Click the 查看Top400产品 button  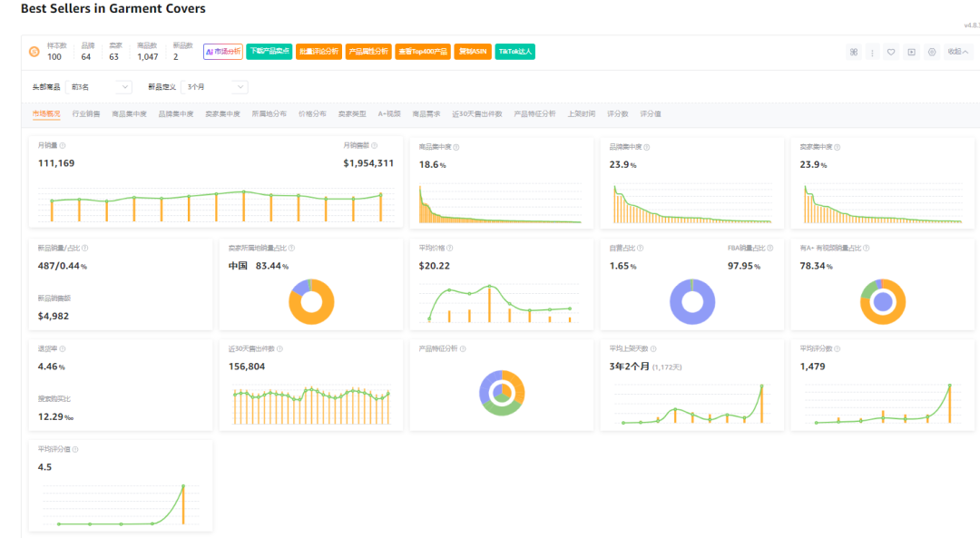(x=423, y=52)
